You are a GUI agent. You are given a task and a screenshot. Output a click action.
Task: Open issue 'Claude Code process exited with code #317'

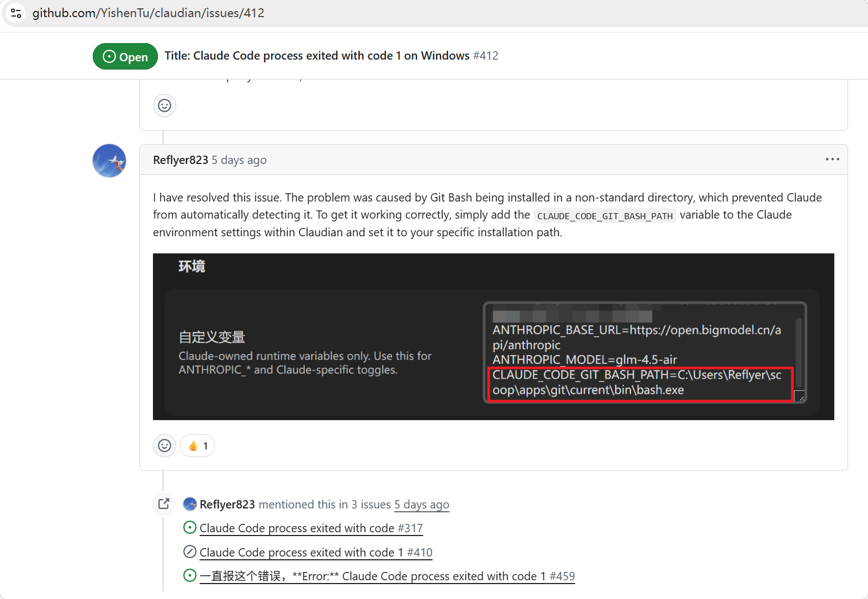click(x=311, y=528)
